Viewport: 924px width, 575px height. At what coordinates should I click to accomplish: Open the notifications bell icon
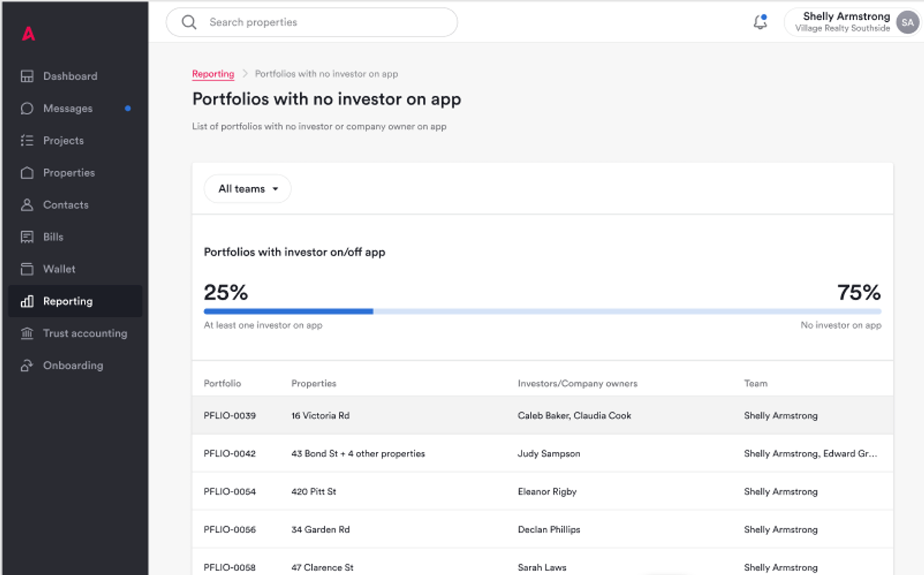(x=760, y=22)
